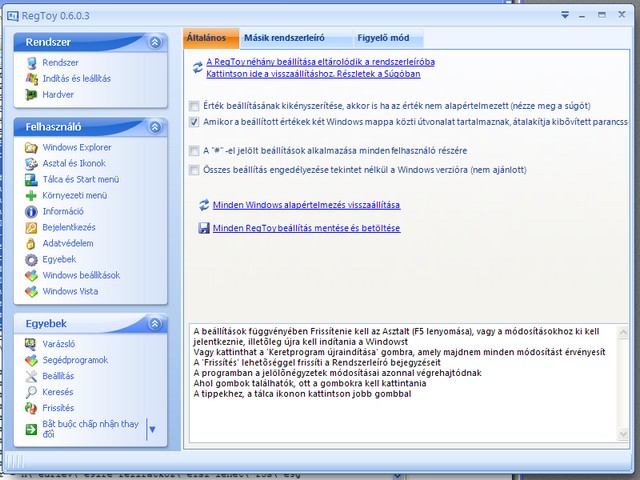Open the Környezeti menü sidebar entry

coord(75,196)
